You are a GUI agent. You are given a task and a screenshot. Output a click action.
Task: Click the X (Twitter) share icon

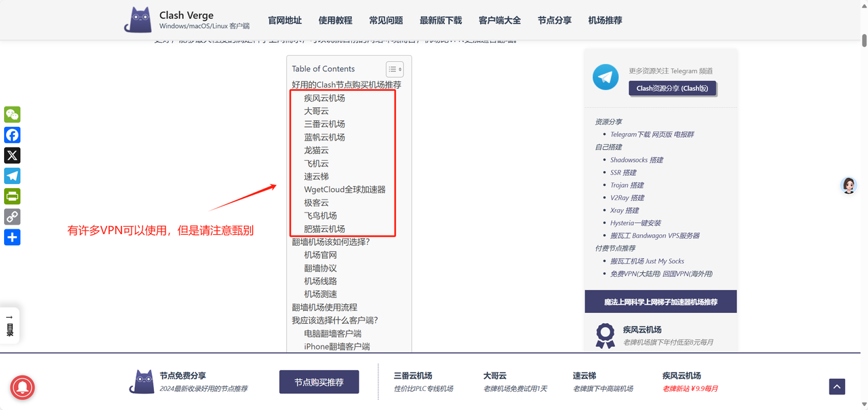click(12, 155)
